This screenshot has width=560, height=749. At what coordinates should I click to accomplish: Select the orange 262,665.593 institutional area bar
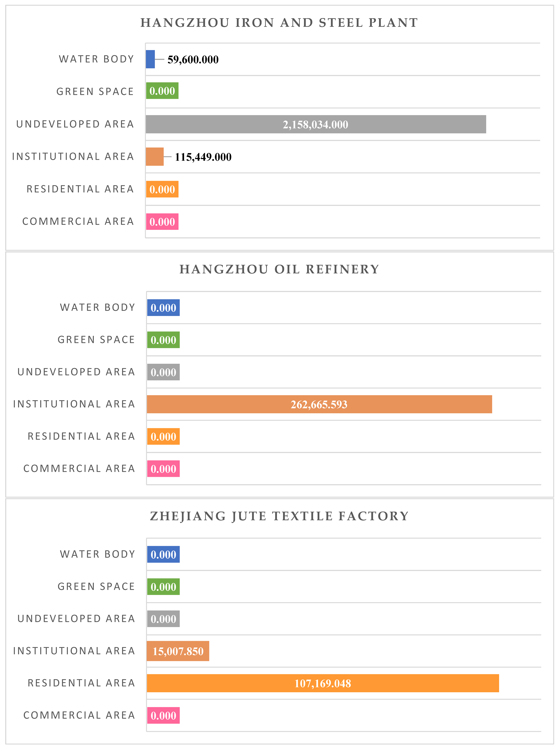click(x=319, y=404)
